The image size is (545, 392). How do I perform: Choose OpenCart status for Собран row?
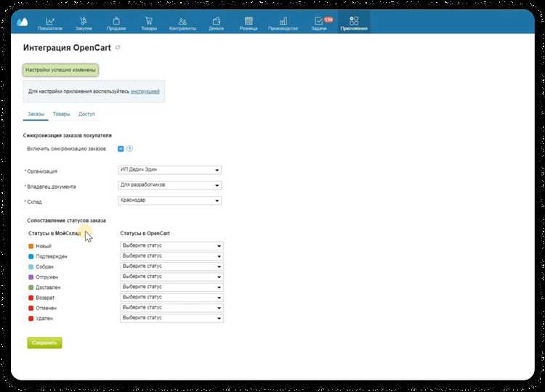[171, 266]
